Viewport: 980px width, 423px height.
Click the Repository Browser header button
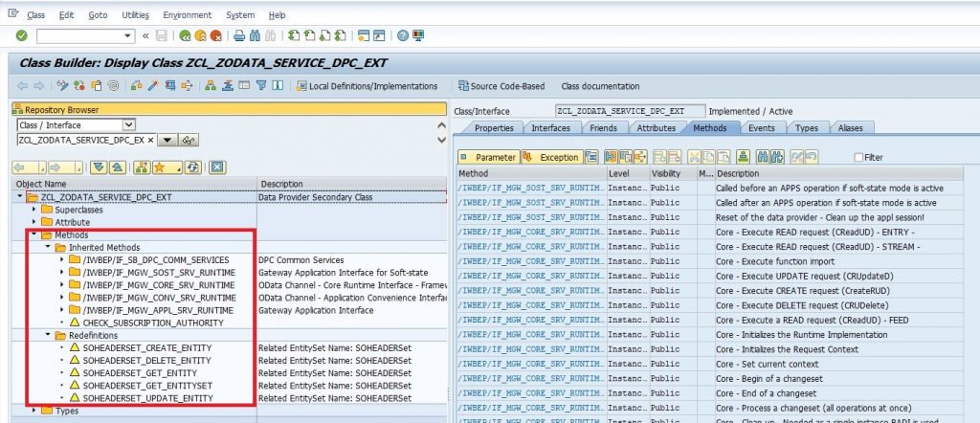(x=229, y=109)
